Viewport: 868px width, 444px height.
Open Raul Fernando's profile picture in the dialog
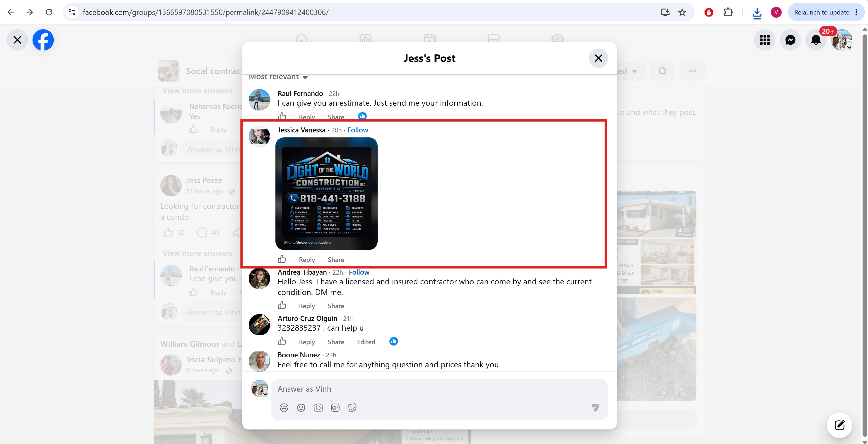(259, 100)
